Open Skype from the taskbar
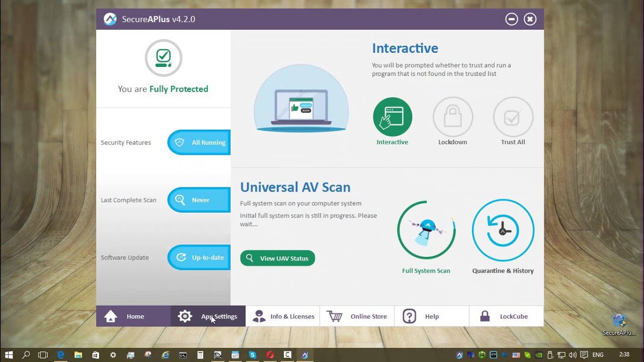 point(253,354)
